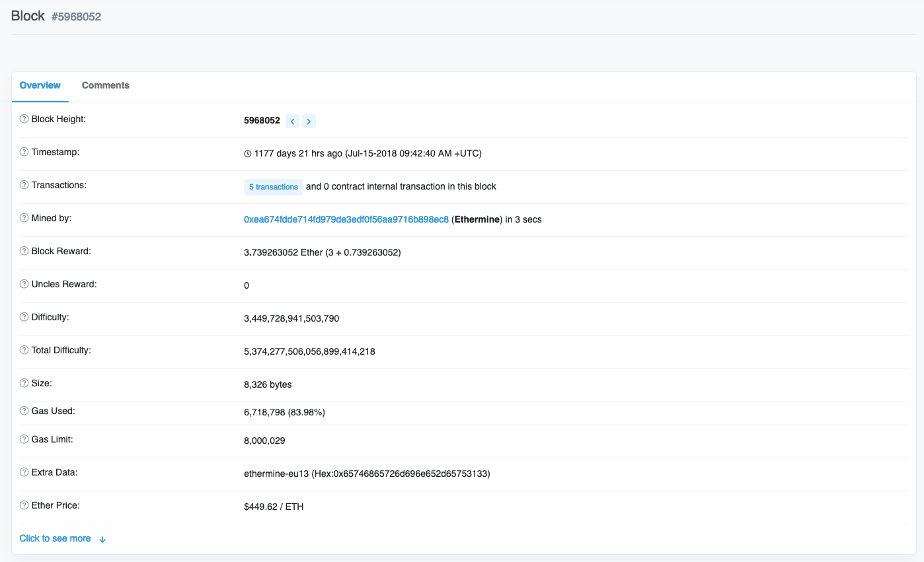The height and width of the screenshot is (562, 924).
Task: Click gas limit value 8,000,029
Action: click(264, 440)
